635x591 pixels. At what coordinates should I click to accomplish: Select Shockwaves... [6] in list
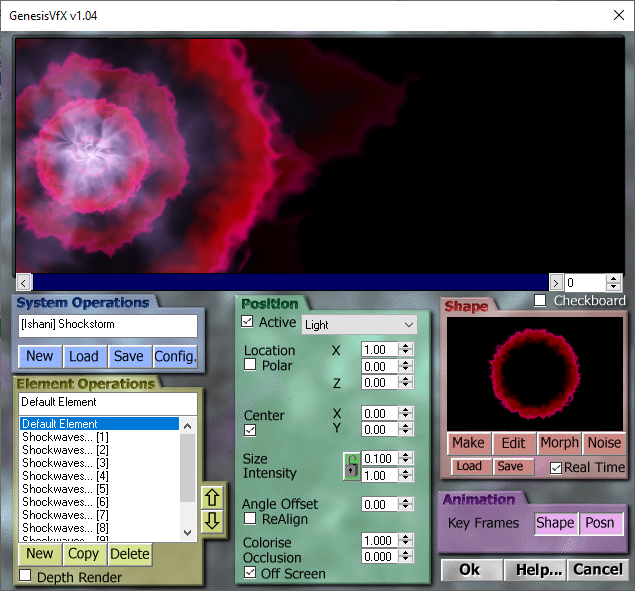[99, 502]
